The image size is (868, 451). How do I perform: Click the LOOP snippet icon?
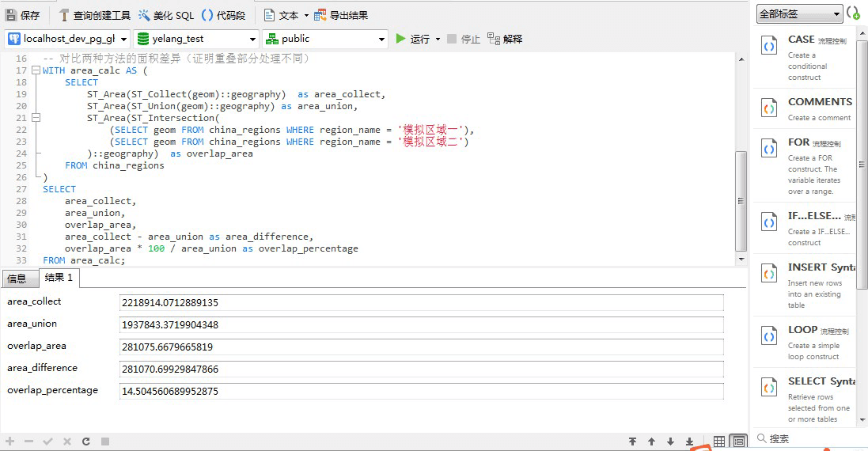tap(769, 336)
